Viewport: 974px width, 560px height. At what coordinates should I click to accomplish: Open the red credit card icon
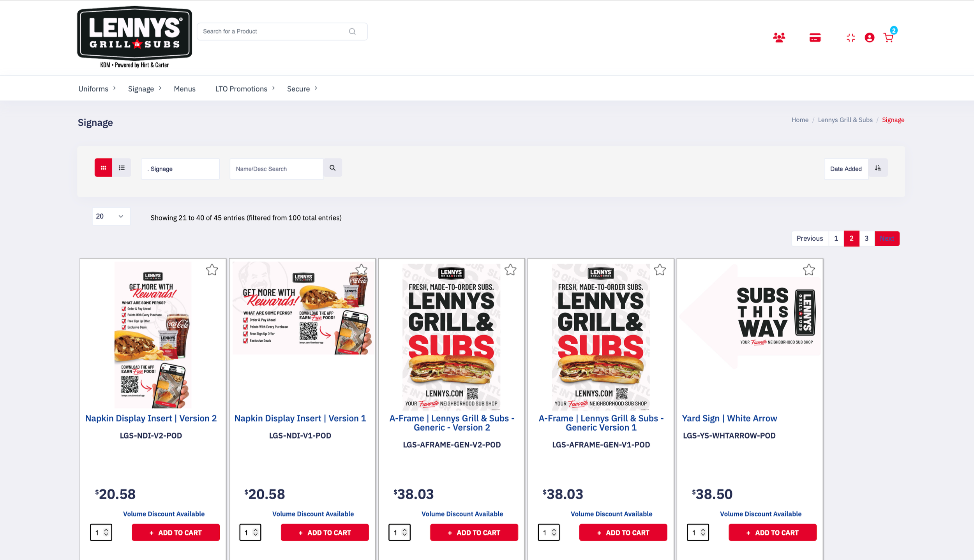click(x=815, y=37)
